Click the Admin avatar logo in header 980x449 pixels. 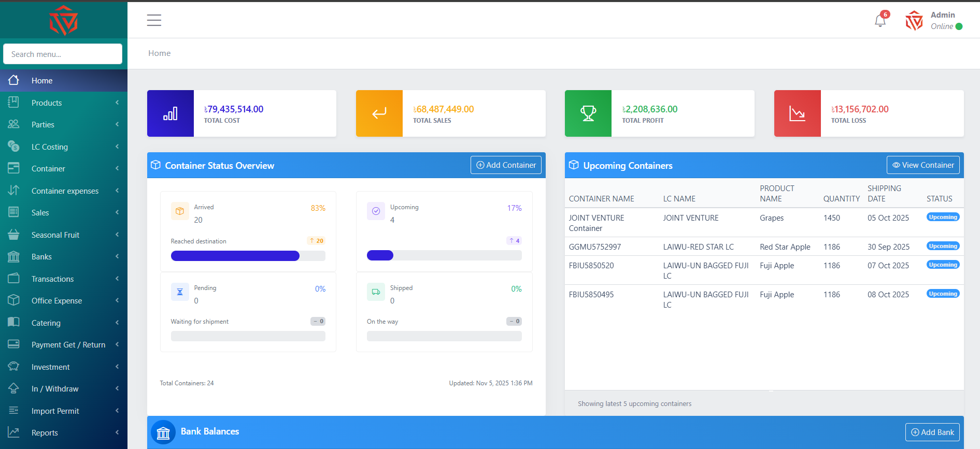914,21
